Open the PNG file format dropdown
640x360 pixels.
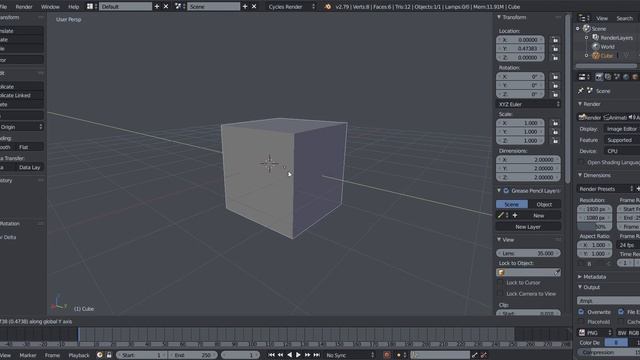(595, 333)
